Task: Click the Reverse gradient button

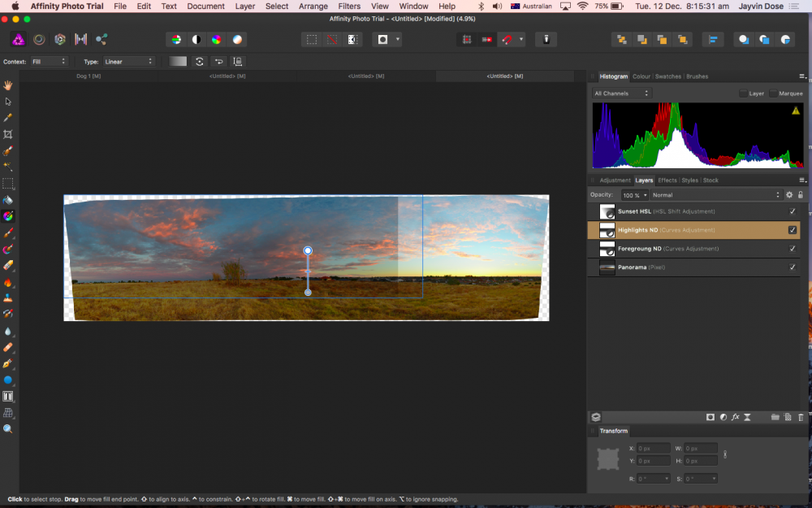Action: point(218,62)
